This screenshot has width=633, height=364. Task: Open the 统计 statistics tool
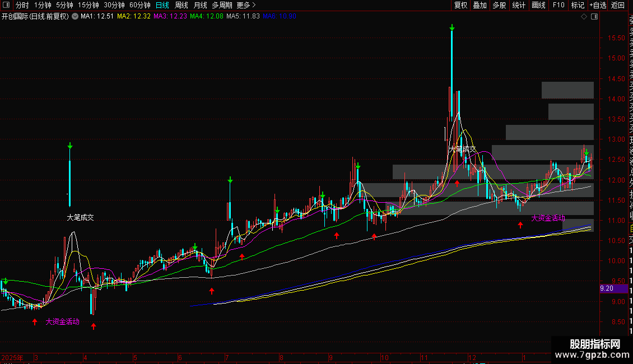519,5
